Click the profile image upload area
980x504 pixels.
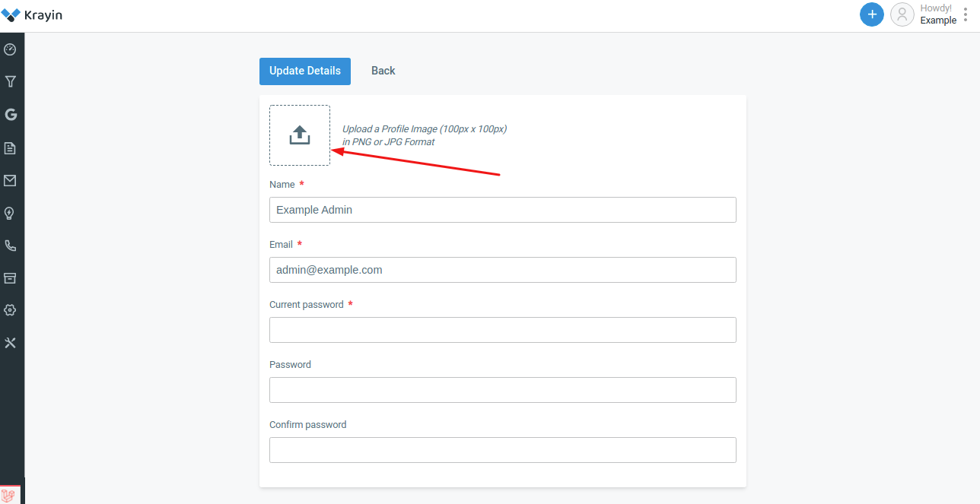(299, 135)
